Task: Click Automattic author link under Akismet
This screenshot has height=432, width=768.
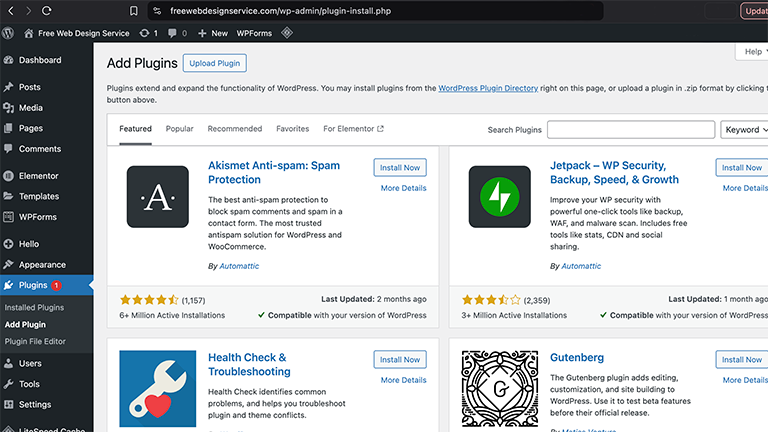Action: [x=239, y=266]
